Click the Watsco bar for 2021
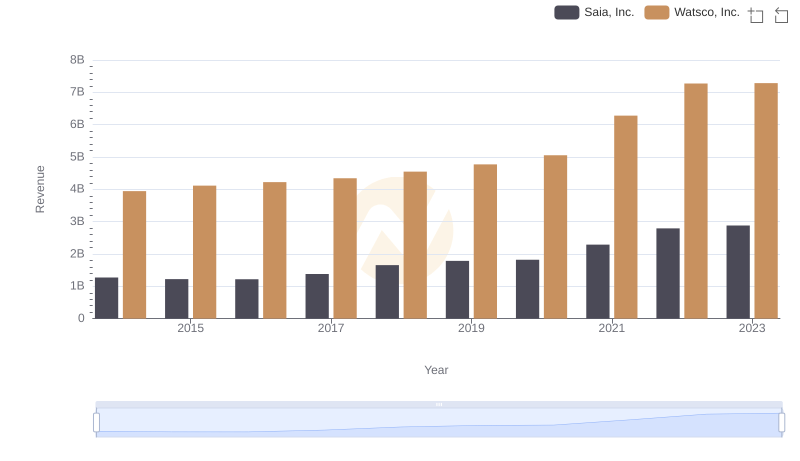The width and height of the screenshot is (800, 461). [x=626, y=217]
